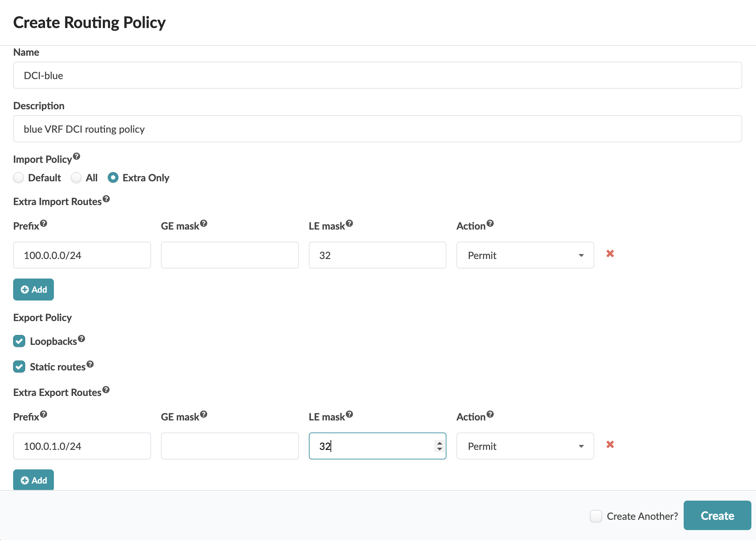The height and width of the screenshot is (540, 756).
Task: Enable the Create Another? checkbox
Action: click(x=596, y=516)
